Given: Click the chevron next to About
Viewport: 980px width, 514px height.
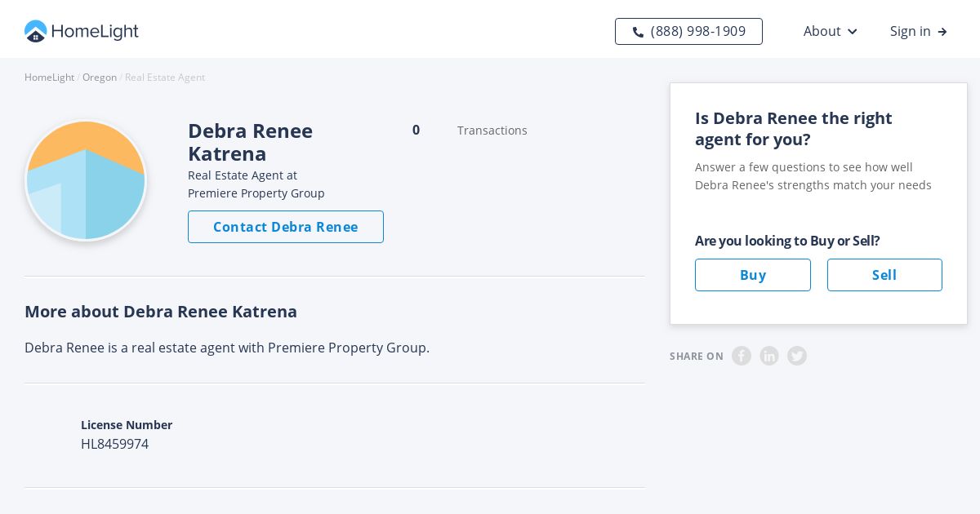Looking at the screenshot, I should [x=853, y=32].
